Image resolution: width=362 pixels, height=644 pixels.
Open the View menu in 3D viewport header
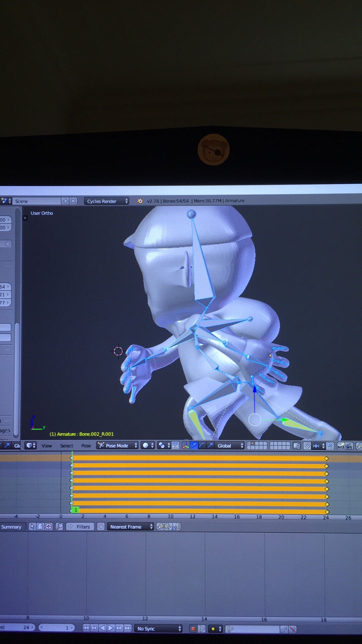(x=47, y=445)
